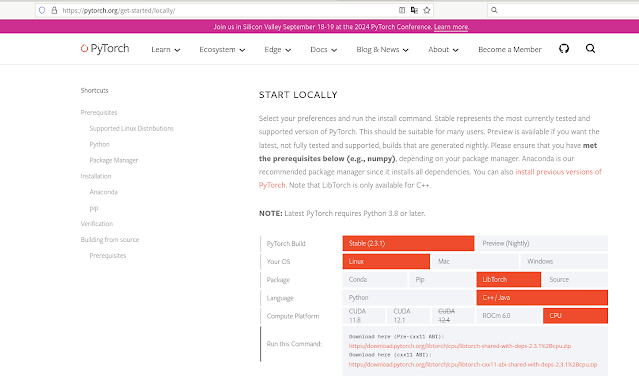Select Conda package option
Image resolution: width=639 pixels, height=382 pixels.
[x=375, y=280]
